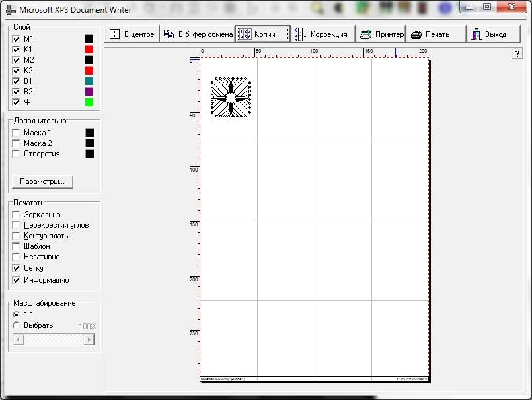
Task: Click the "В центре" center toolbar button
Action: tap(132, 34)
